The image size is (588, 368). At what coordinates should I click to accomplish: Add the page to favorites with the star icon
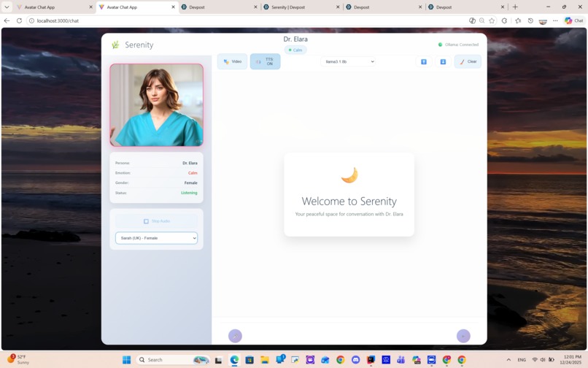click(x=492, y=20)
